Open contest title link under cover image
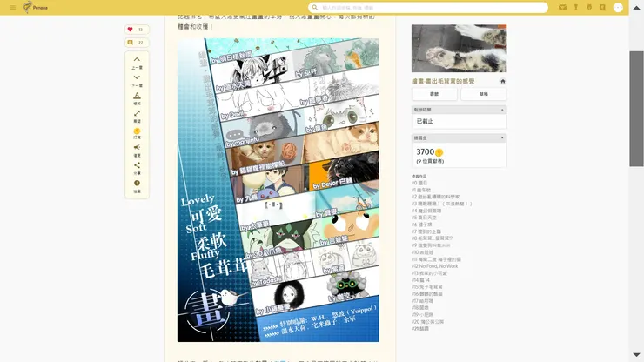The image size is (644, 362). [443, 81]
